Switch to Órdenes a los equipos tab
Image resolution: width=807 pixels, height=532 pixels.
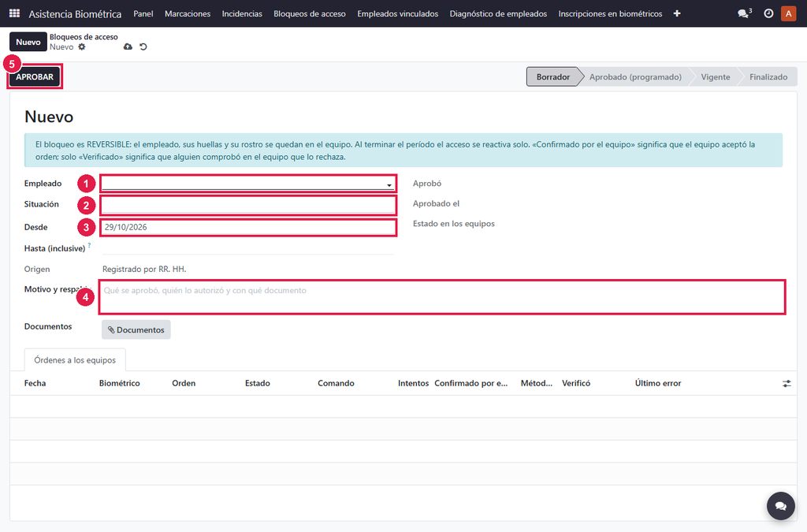[x=75, y=360]
